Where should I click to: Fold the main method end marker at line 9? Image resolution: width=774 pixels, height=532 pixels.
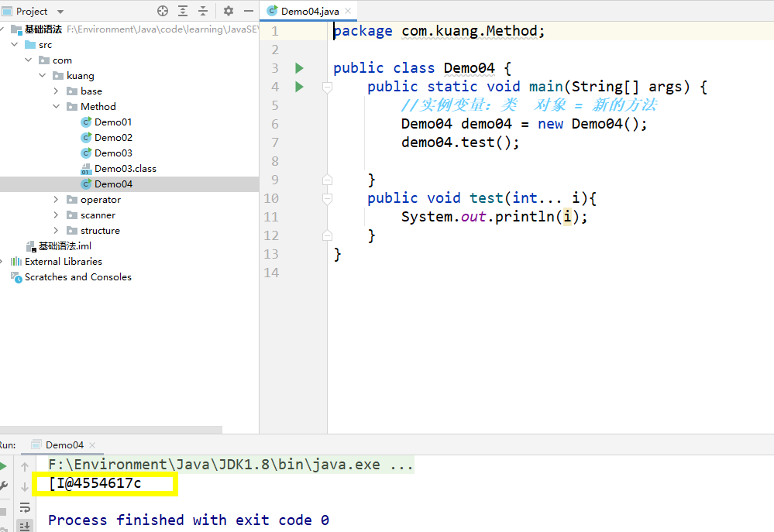tap(327, 180)
